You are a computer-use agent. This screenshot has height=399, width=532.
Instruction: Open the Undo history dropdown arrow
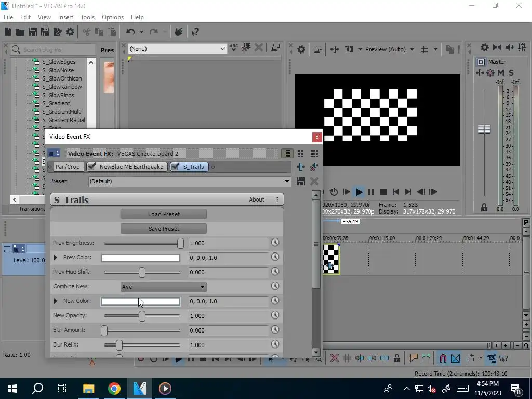[x=141, y=32]
